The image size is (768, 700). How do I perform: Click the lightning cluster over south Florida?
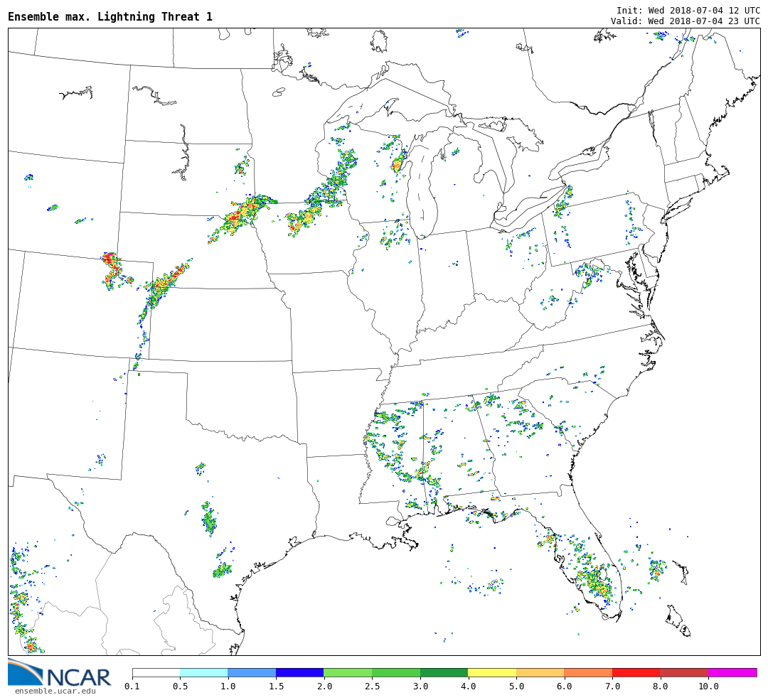coord(596,581)
